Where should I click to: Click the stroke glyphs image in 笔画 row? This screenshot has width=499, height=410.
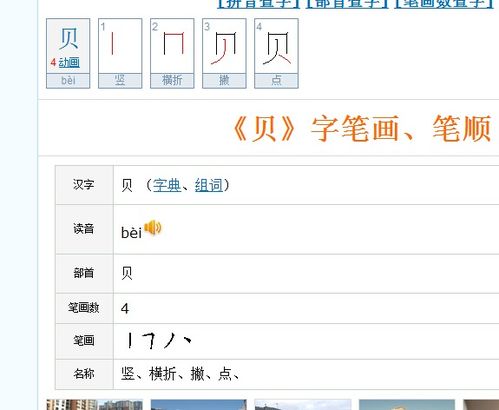tap(160, 340)
